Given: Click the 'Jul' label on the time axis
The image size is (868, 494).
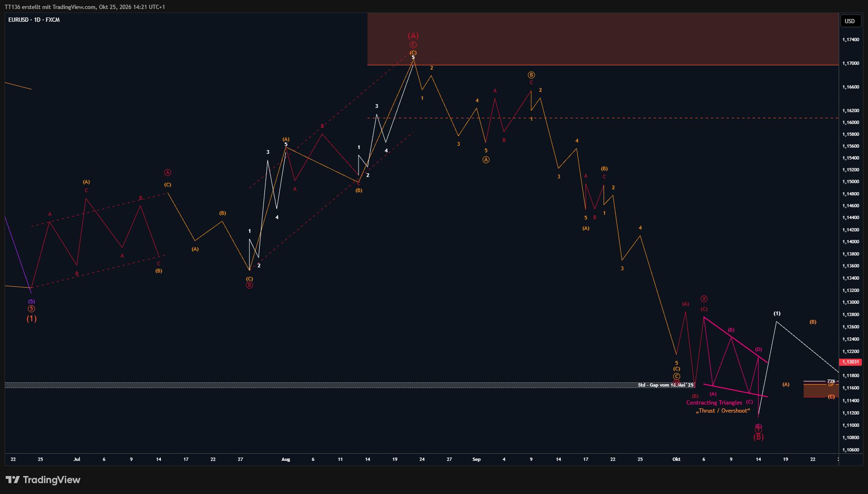Looking at the screenshot, I should (77, 459).
